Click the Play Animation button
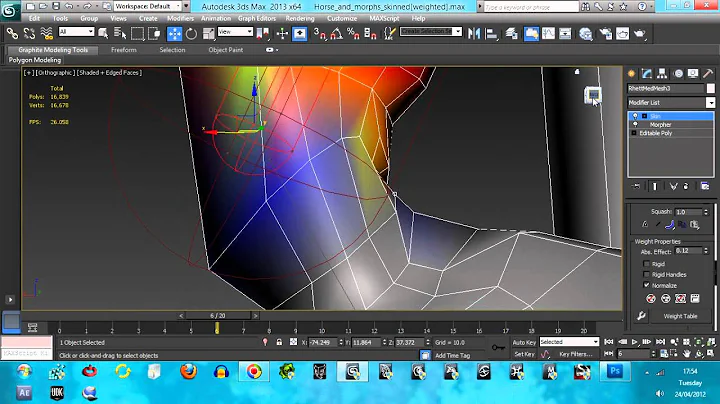 (635, 342)
